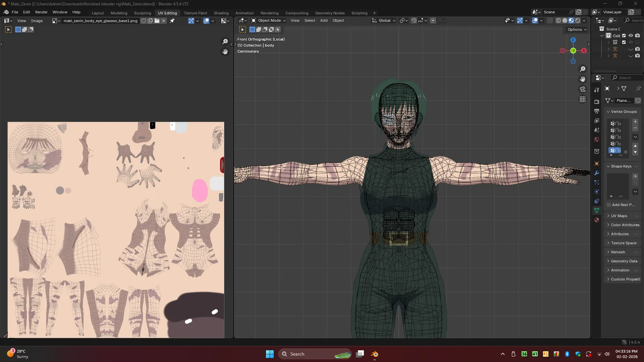Expand the UV Maps panel
Viewport: 644px width, 362px height.
click(619, 216)
